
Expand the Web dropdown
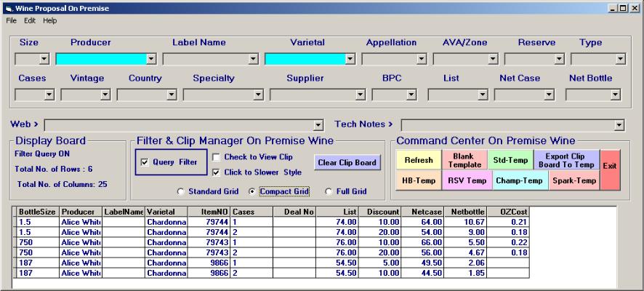[x=318, y=125]
